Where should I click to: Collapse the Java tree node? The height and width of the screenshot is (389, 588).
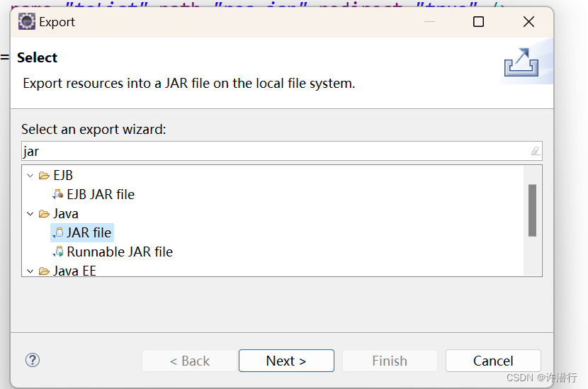[x=30, y=213]
